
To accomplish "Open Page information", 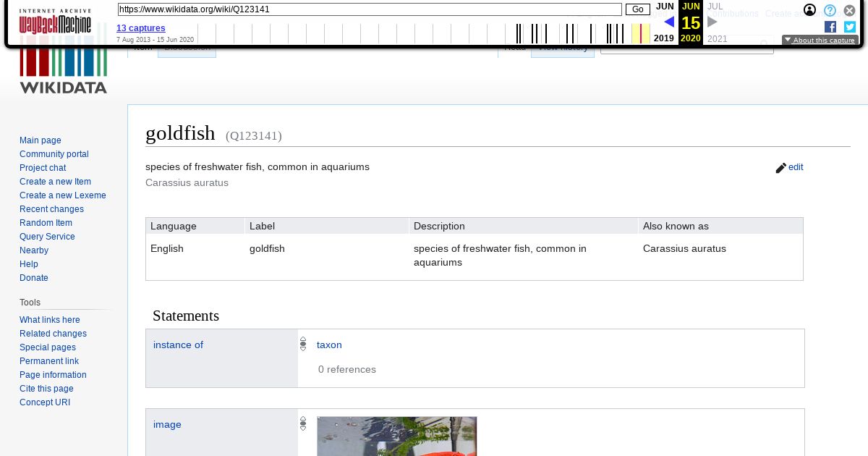I will 53,375.
